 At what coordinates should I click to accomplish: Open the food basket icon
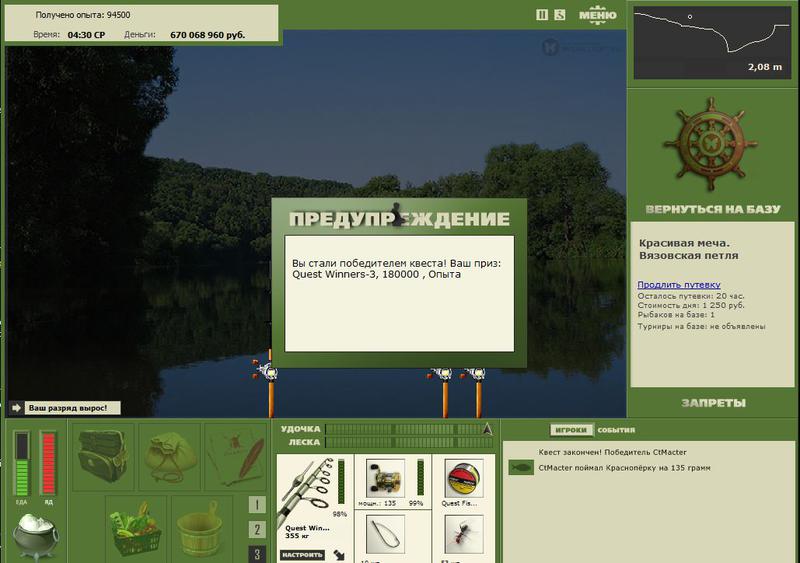point(136,529)
